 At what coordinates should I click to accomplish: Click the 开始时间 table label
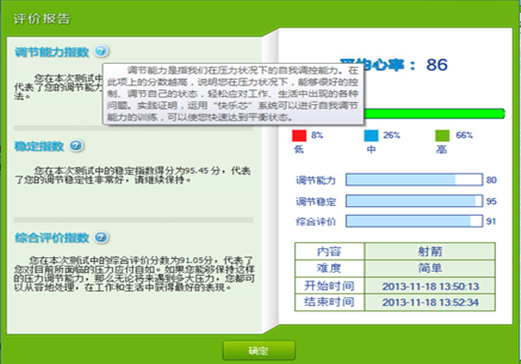pyautogui.click(x=329, y=286)
